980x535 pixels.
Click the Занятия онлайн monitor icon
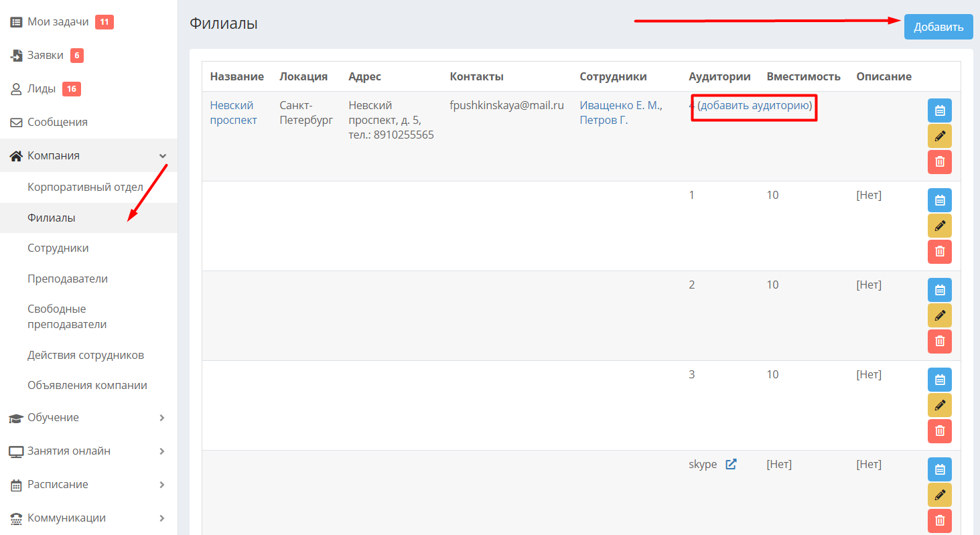tap(16, 451)
